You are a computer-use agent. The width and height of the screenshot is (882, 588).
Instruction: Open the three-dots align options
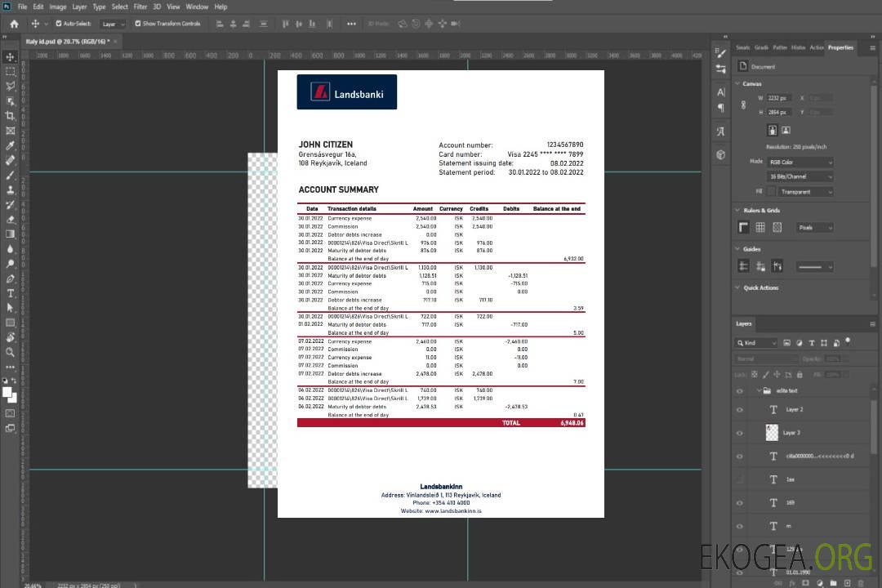click(x=351, y=24)
